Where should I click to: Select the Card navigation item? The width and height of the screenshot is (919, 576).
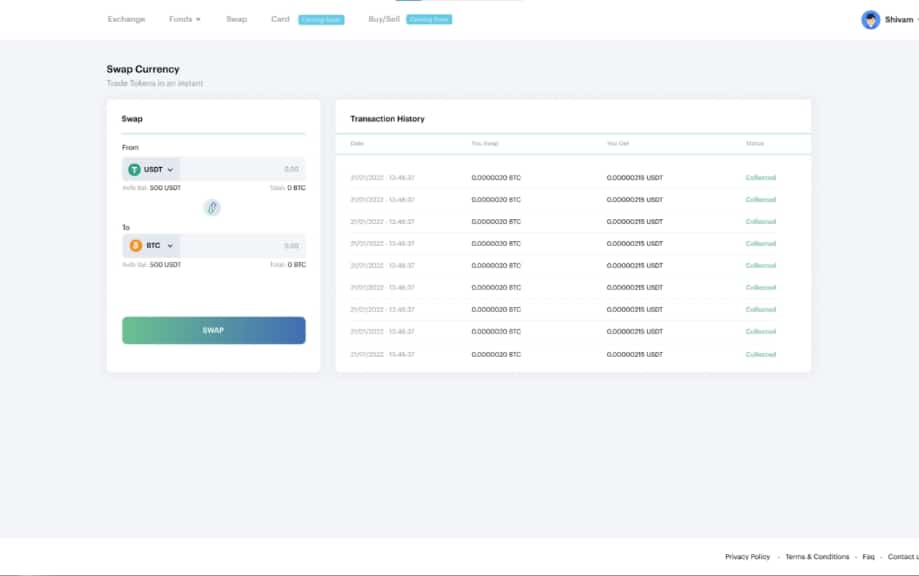[x=280, y=19]
